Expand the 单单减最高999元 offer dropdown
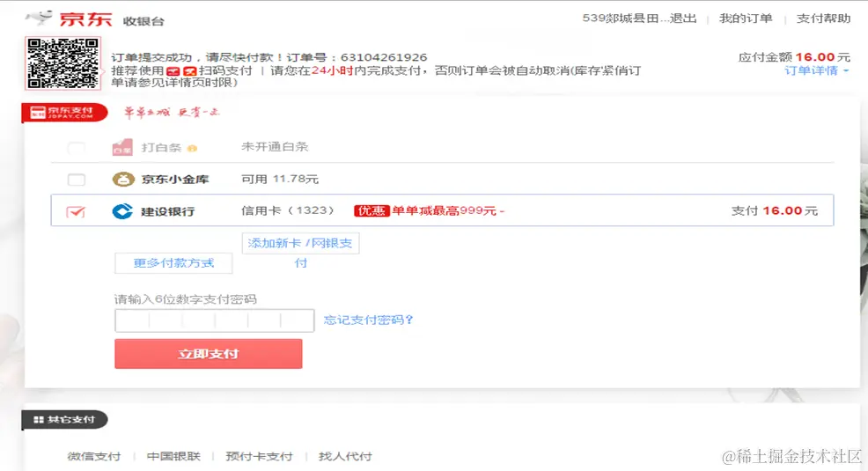 (x=502, y=211)
